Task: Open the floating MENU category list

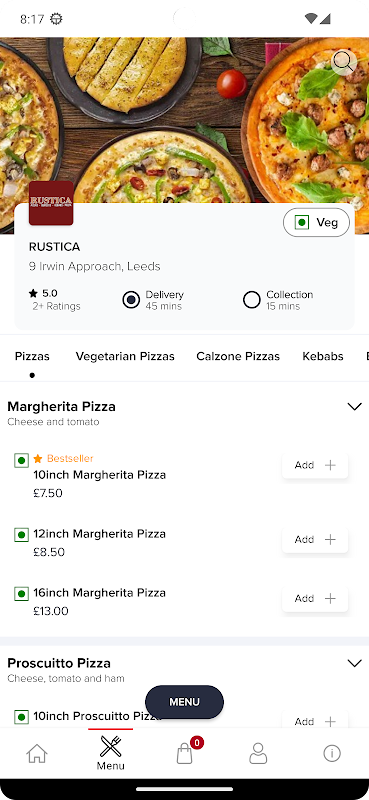Action: point(184,702)
